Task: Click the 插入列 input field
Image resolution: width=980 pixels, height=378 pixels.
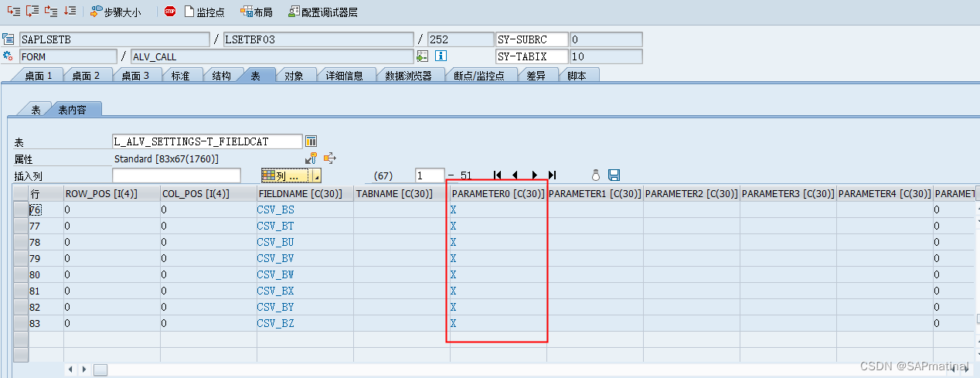Action: click(x=176, y=175)
